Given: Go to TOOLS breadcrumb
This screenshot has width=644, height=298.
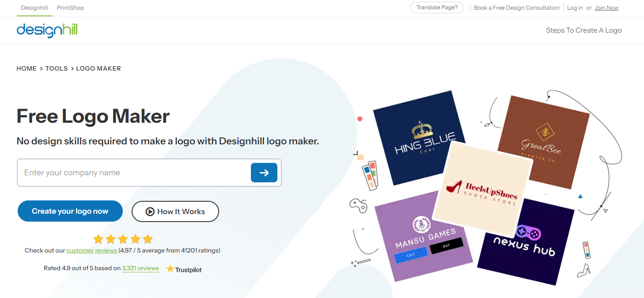Looking at the screenshot, I should pyautogui.click(x=57, y=68).
